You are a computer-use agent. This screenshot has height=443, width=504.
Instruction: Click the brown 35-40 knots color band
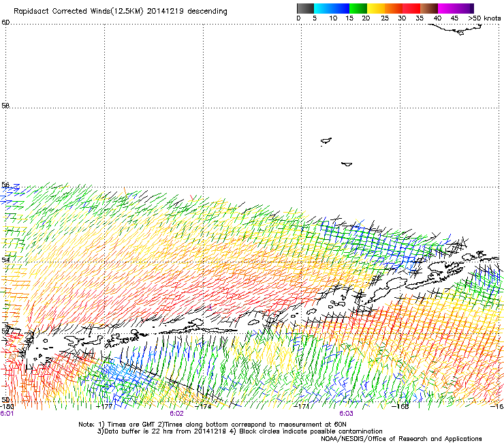click(429, 8)
